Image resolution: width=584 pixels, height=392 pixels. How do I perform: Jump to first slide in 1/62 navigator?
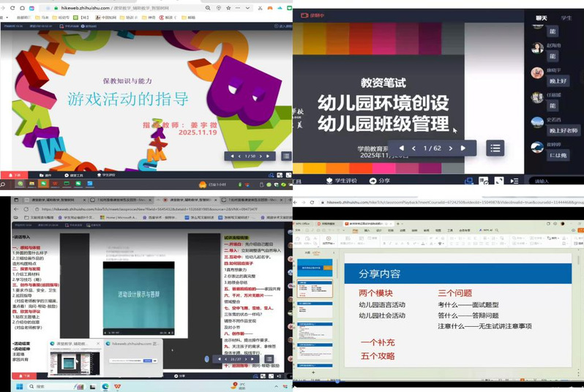coord(400,148)
